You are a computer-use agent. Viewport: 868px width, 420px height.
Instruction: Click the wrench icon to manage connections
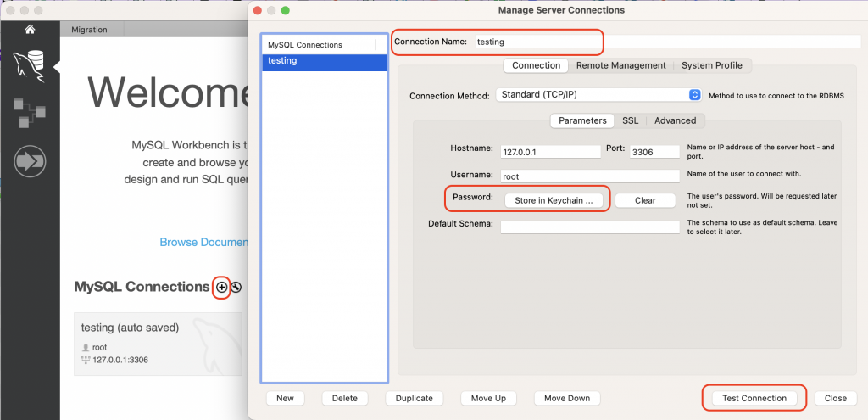click(236, 287)
